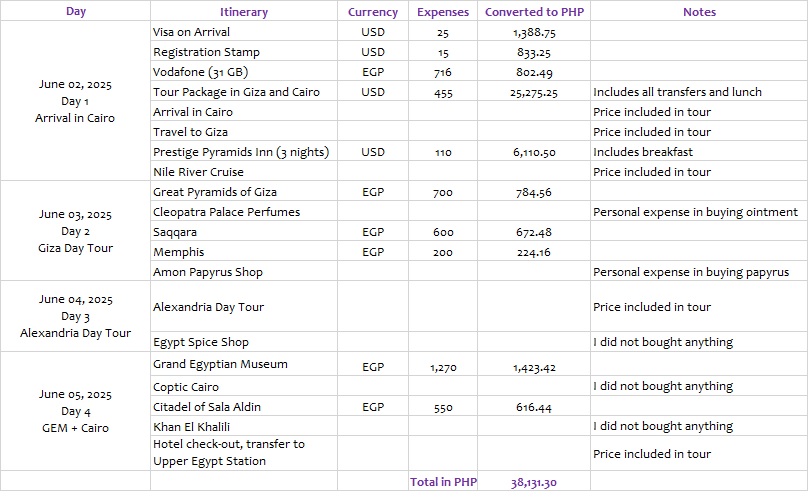Select the 25,275.25 converted amount cell

click(x=533, y=92)
